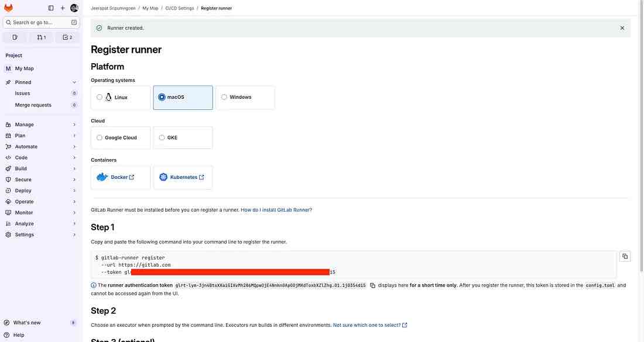Collapse the Pinned section chevron
The image size is (644, 342).
(x=74, y=82)
